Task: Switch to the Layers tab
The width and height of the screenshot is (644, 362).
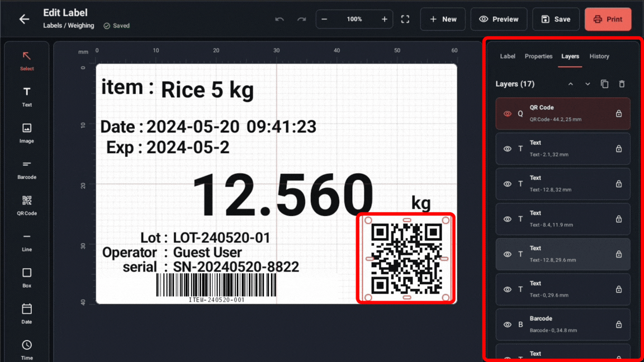Action: click(x=570, y=56)
